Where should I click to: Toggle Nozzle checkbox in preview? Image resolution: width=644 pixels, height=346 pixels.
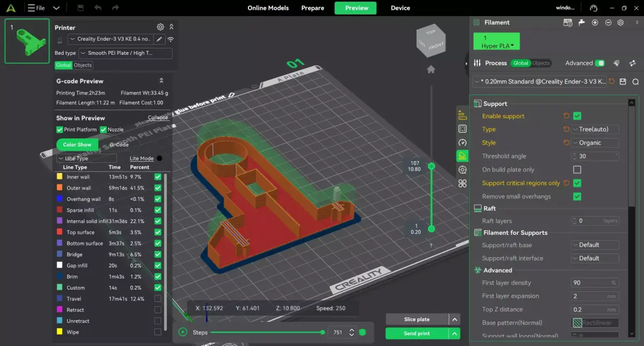click(x=104, y=129)
